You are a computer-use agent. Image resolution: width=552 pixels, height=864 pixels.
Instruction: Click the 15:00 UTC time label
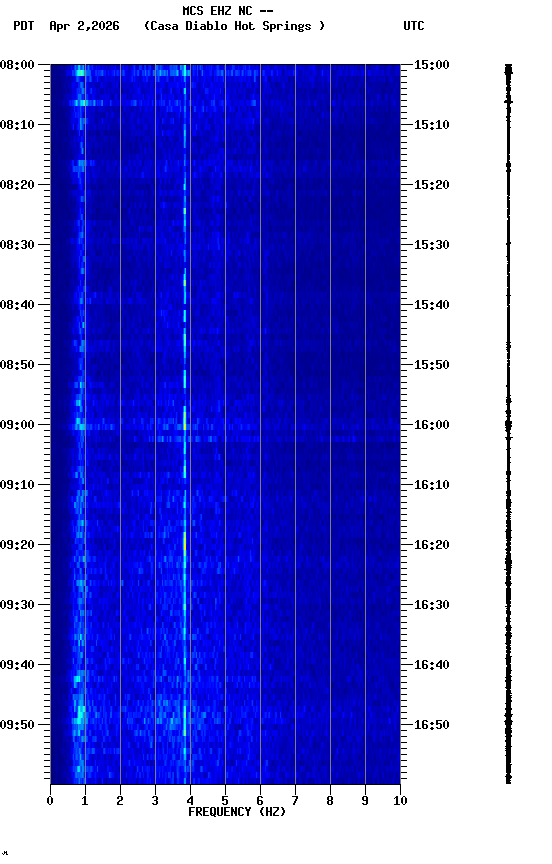(432, 65)
